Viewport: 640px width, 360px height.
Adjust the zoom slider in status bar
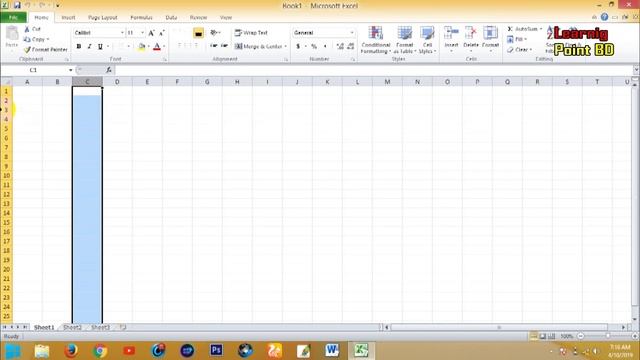(x=608, y=336)
